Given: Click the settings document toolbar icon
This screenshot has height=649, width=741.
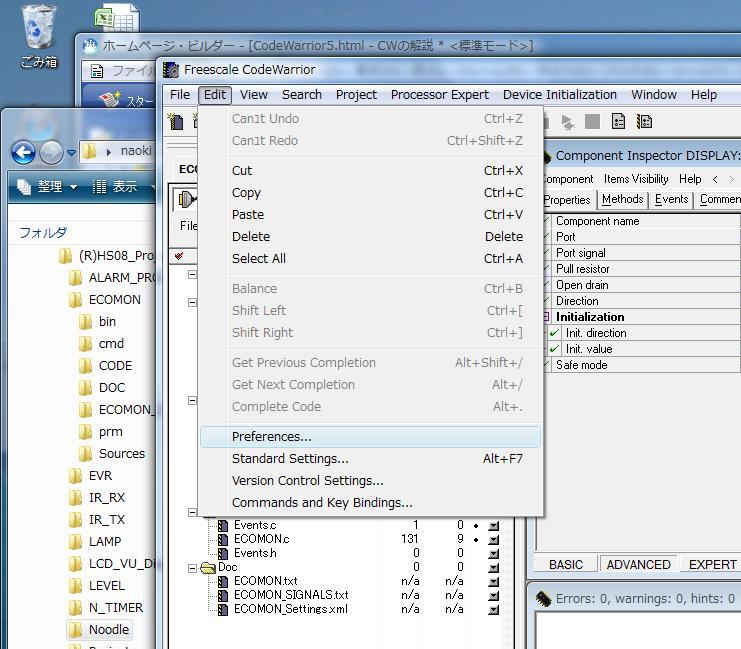Looking at the screenshot, I should point(618,121).
